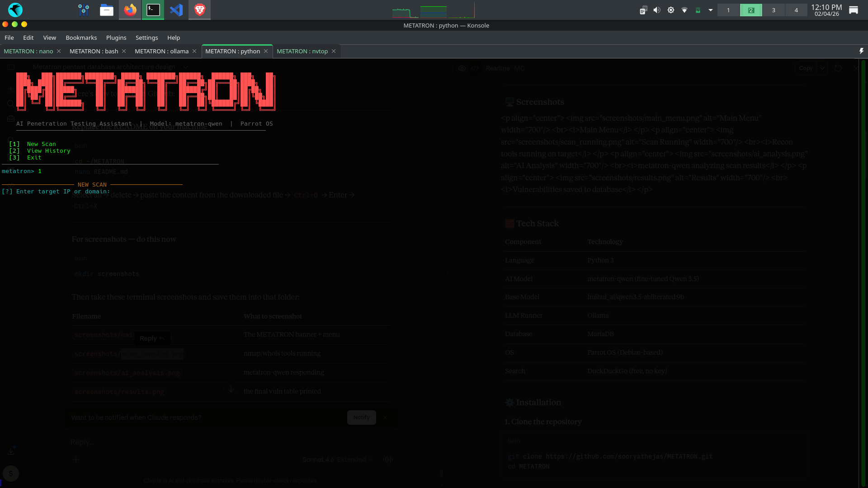Toggle code view beside the Readme eye icon
Viewport: 868px width, 488px height.
point(475,68)
